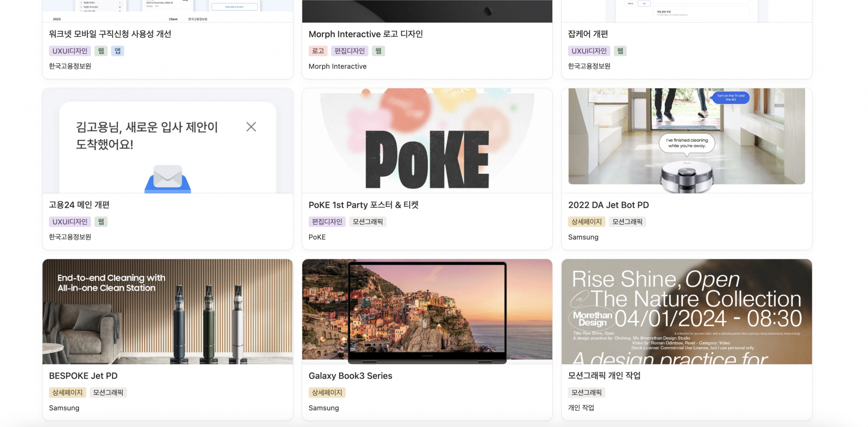Click the UXUI디자인 tag on the 잡케어 개편 card
Image resolution: width=868 pixels, height=427 pixels.
(x=589, y=51)
